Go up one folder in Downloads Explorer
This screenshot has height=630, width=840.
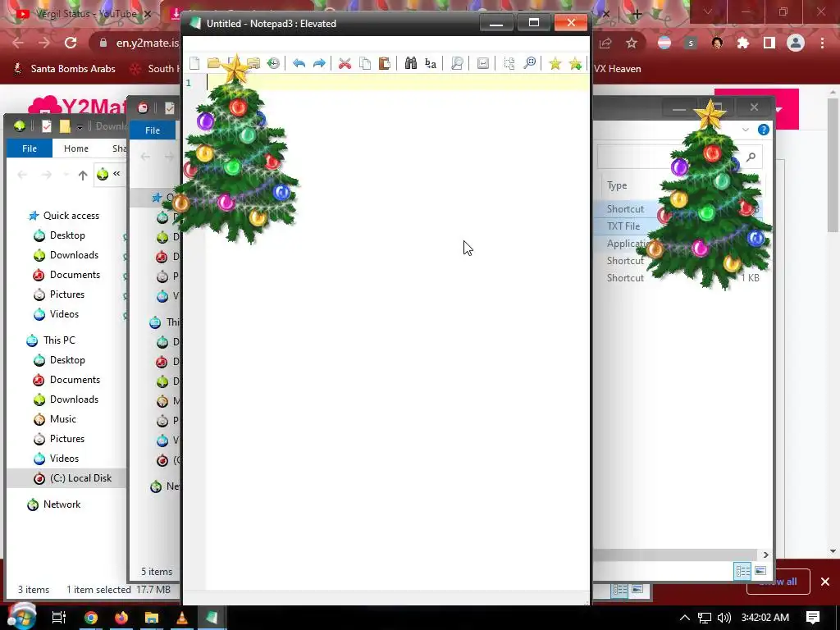(83, 175)
